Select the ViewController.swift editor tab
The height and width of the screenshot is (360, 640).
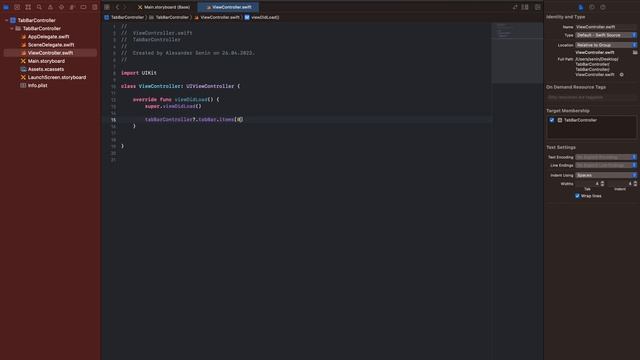coord(228,7)
